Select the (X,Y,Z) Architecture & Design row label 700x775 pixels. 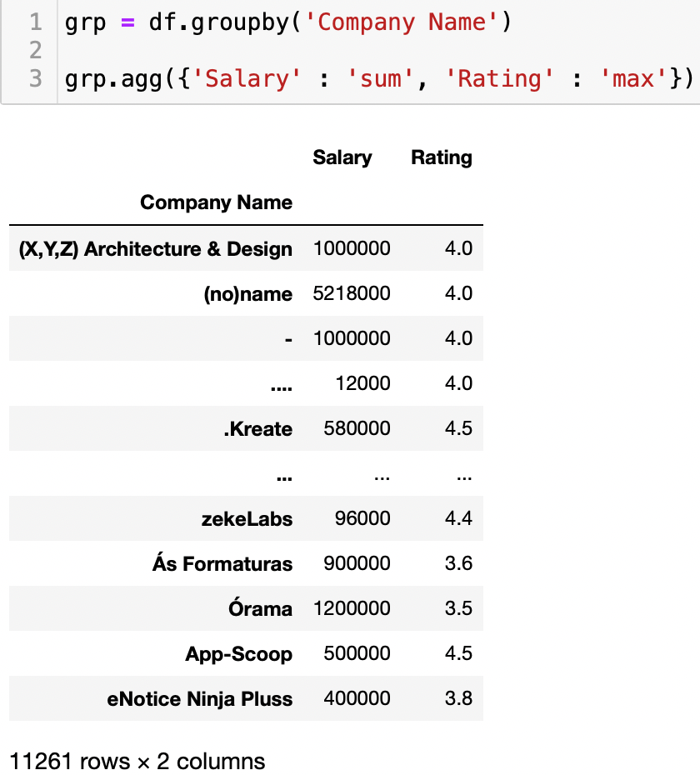[155, 249]
